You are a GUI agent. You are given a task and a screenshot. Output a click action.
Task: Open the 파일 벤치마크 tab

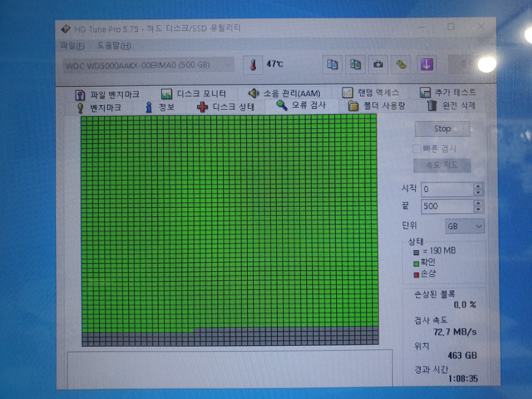tap(108, 94)
